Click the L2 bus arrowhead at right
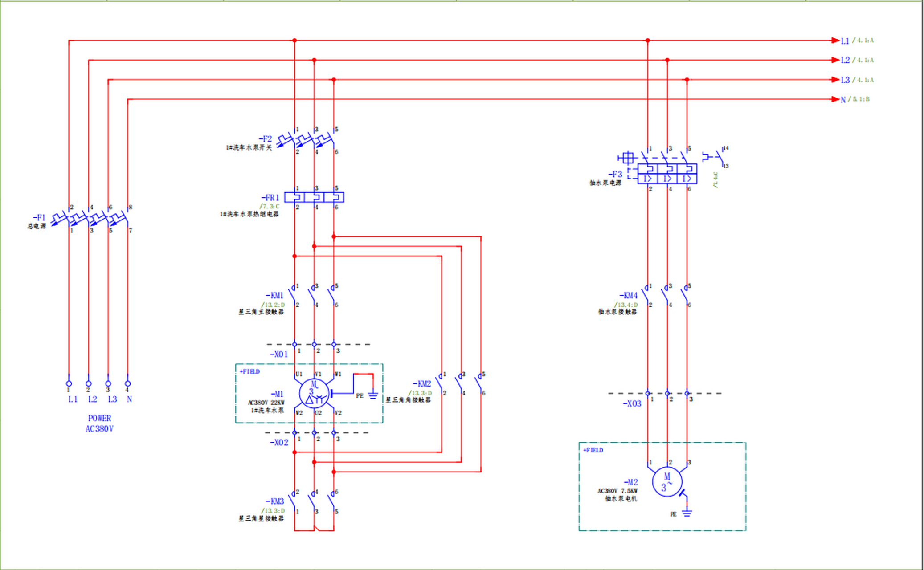The width and height of the screenshot is (924, 570). (x=835, y=60)
